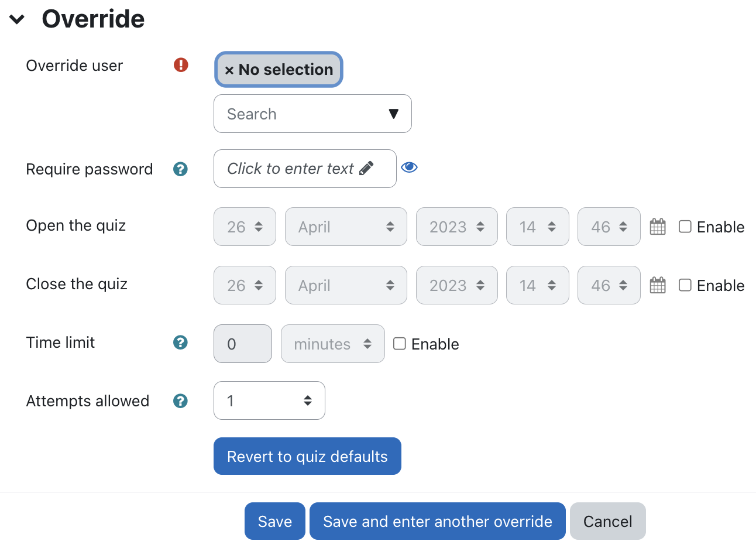The image size is (756, 548).
Task: Collapse the Override section chevron
Action: [x=17, y=19]
